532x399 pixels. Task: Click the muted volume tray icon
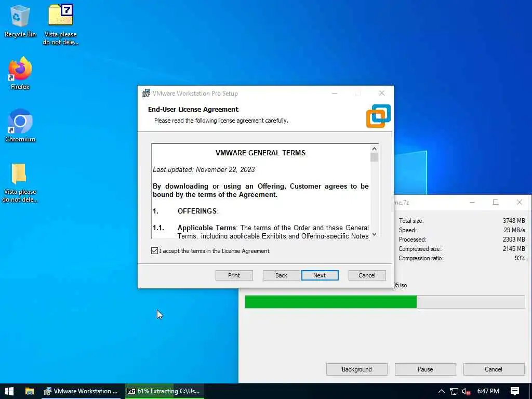(x=466, y=392)
